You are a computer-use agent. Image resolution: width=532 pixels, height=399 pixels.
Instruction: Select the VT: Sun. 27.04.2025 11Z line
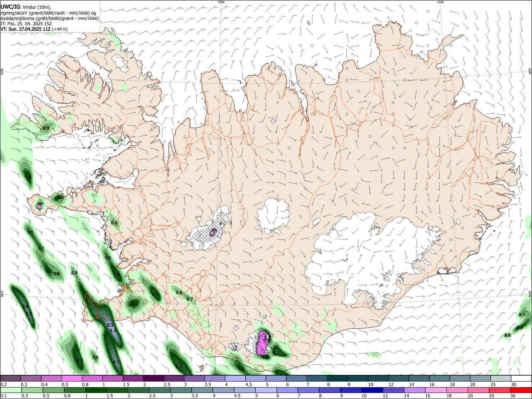[34, 29]
